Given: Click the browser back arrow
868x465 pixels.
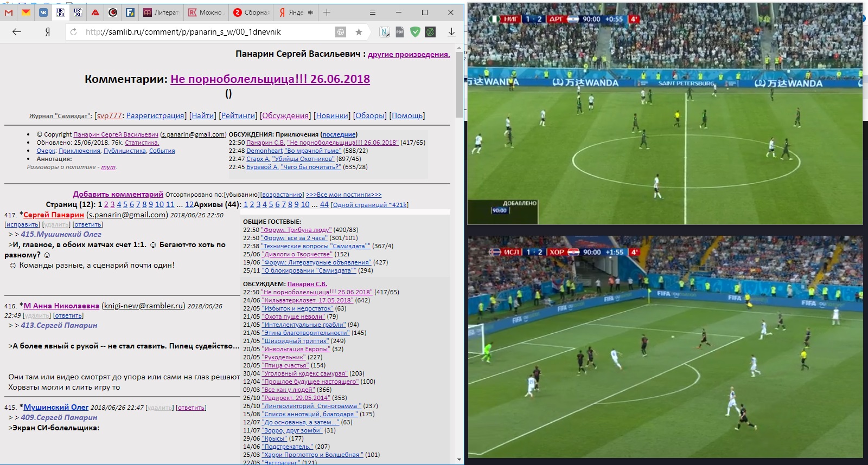Looking at the screenshot, I should point(17,32).
